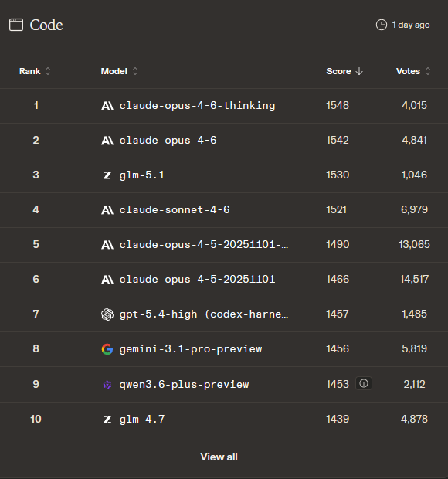
Task: Sort by the Model column arrows
Action: tap(135, 71)
